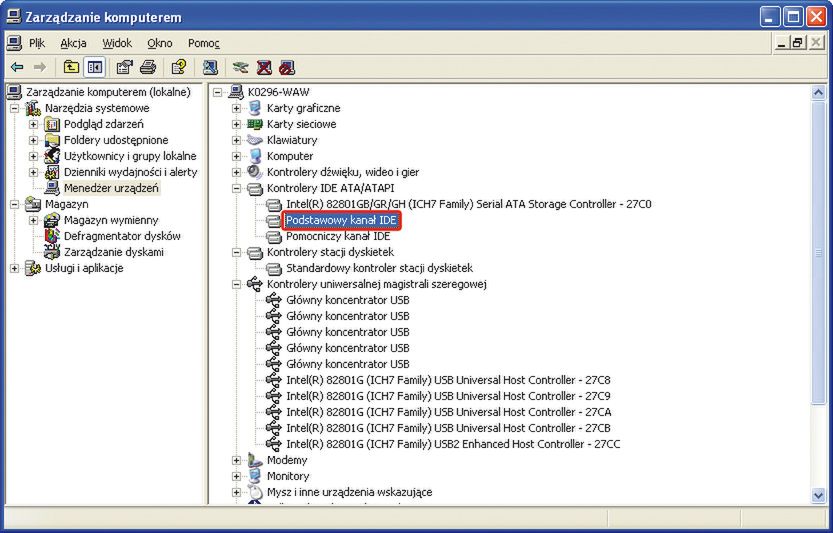Click the Foldery udostępnione folder icon
Image resolution: width=833 pixels, height=533 pixels.
point(52,140)
